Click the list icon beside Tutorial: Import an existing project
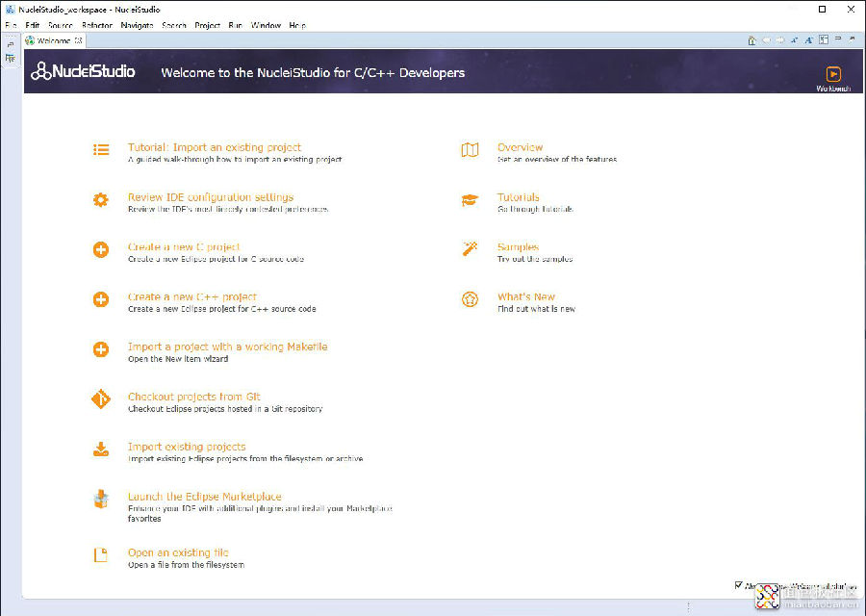 click(101, 150)
